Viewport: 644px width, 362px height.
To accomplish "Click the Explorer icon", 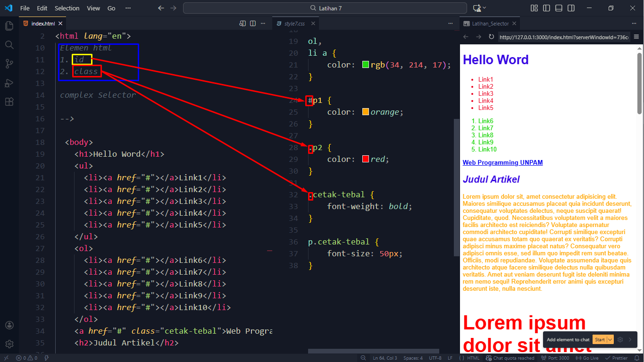I will (x=8, y=25).
